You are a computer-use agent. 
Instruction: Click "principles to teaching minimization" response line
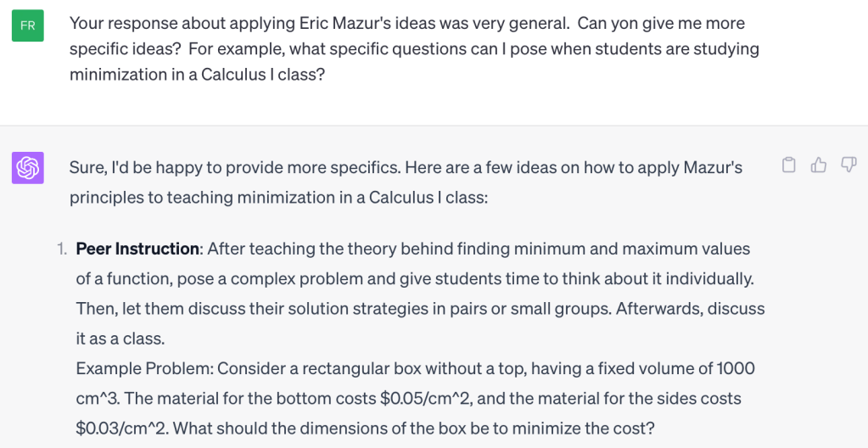(181, 197)
